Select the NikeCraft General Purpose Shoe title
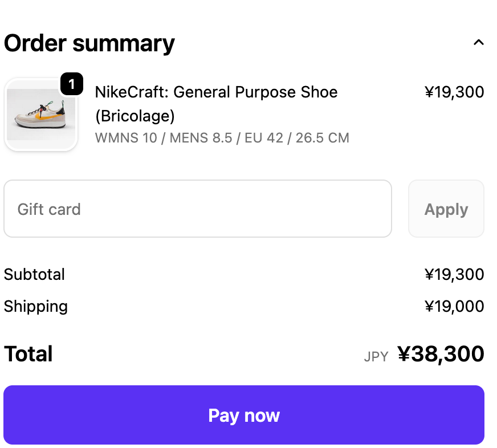Viewport: 497px width, 448px height. click(x=216, y=92)
